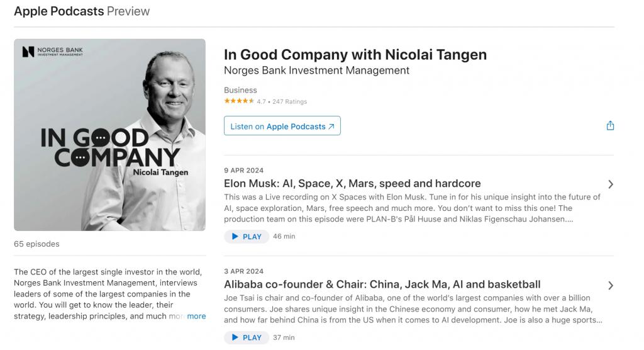The image size is (644, 350).
Task: Expand Elon Musk episode chevron
Action: pyautogui.click(x=611, y=184)
